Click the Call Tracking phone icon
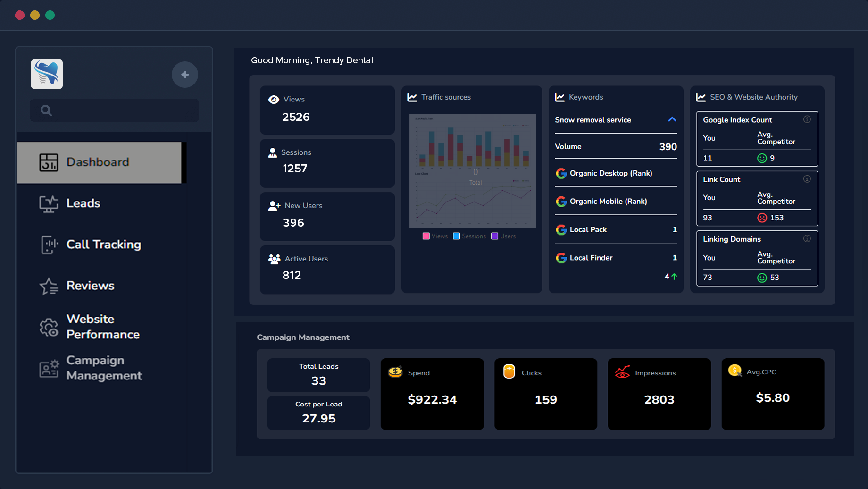Viewport: 868px width, 489px height. point(49,245)
